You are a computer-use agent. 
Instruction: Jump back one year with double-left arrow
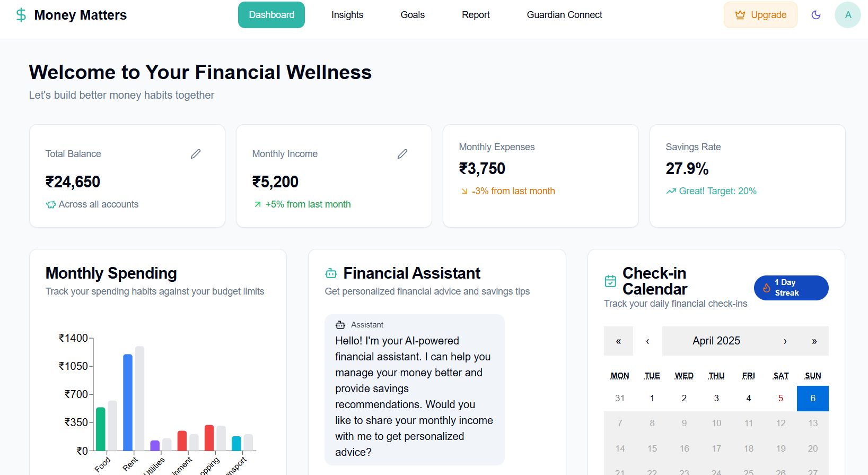(x=618, y=341)
